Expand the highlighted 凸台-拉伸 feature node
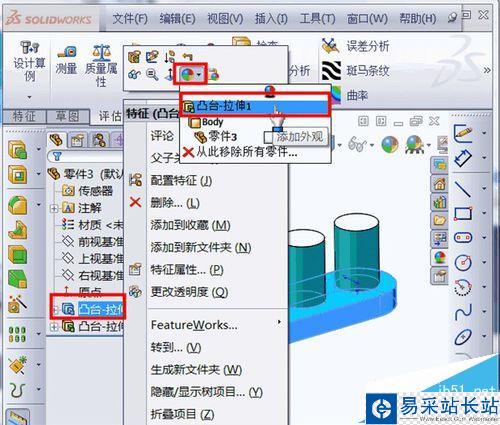Screen dimensions: 500x425 (55, 309)
